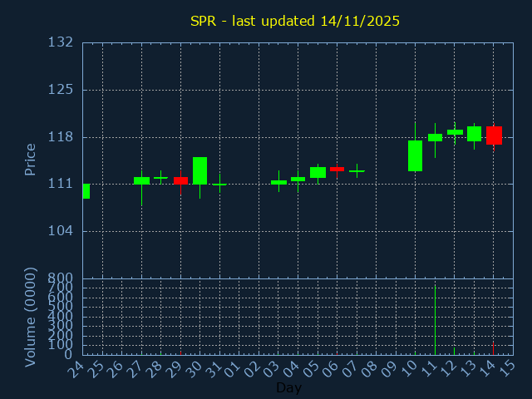
Task: Click the day 15 date tick label
Action: 508,370
